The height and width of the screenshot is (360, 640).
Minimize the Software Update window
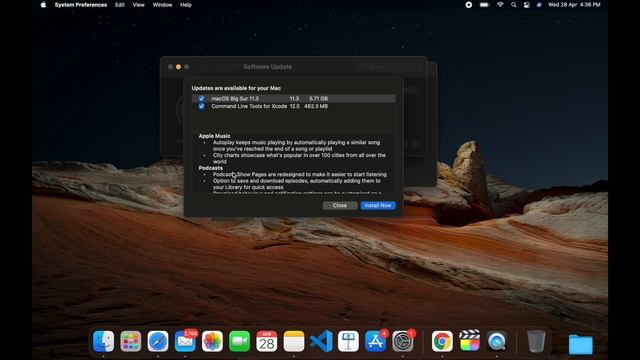178,67
